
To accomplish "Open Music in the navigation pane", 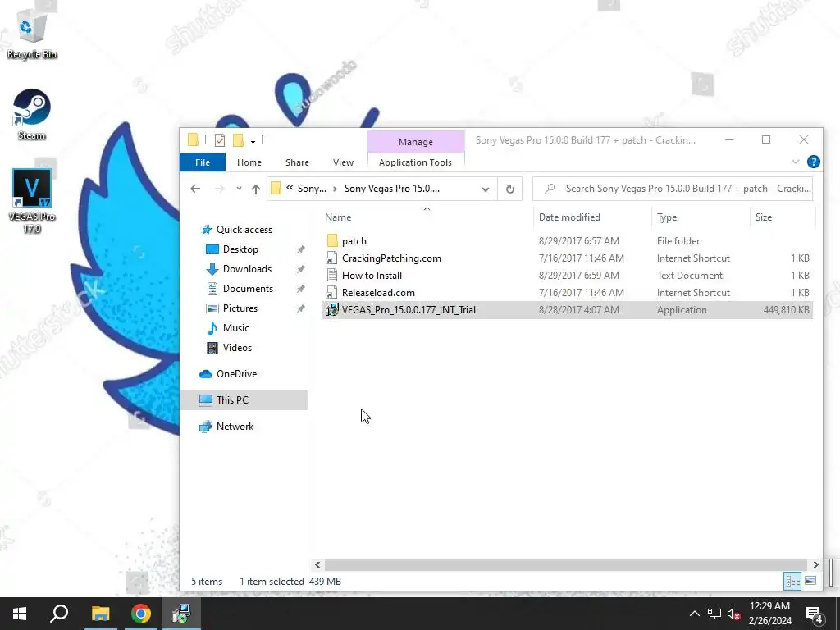I will [x=235, y=328].
